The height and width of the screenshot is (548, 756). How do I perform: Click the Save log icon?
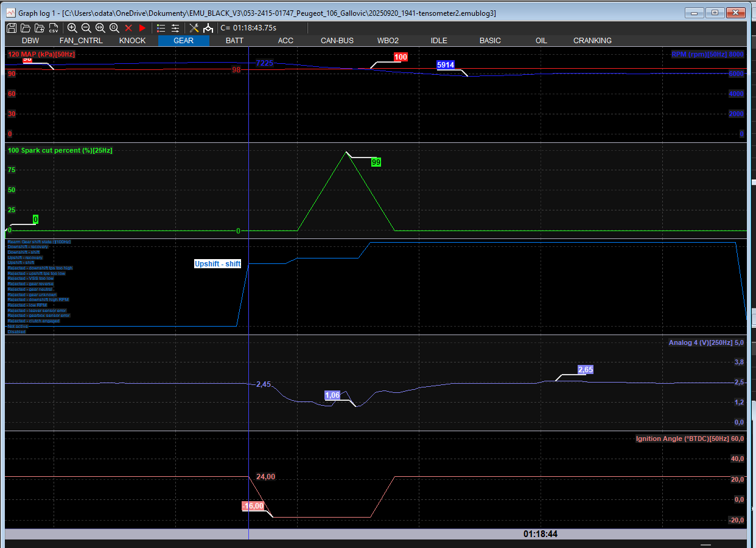tap(12, 28)
